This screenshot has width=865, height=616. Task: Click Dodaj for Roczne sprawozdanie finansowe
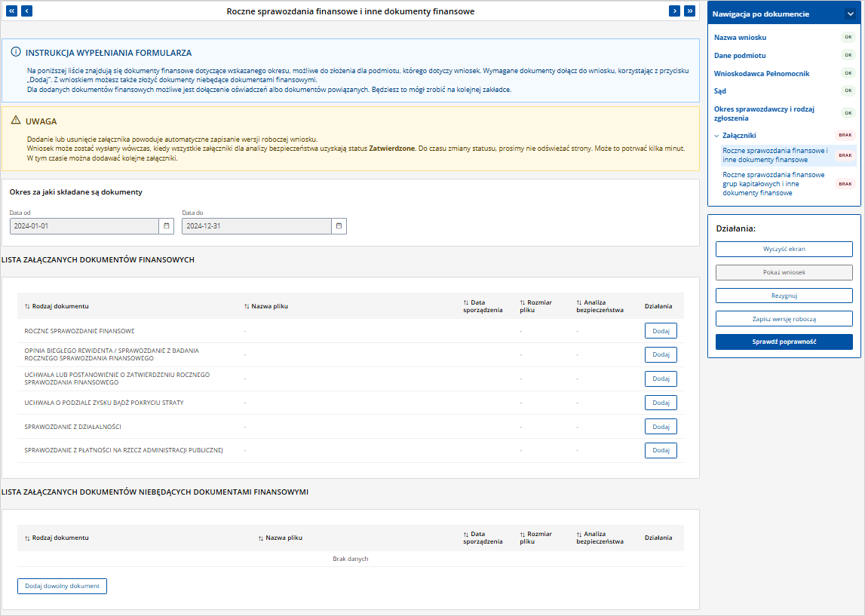tap(661, 331)
